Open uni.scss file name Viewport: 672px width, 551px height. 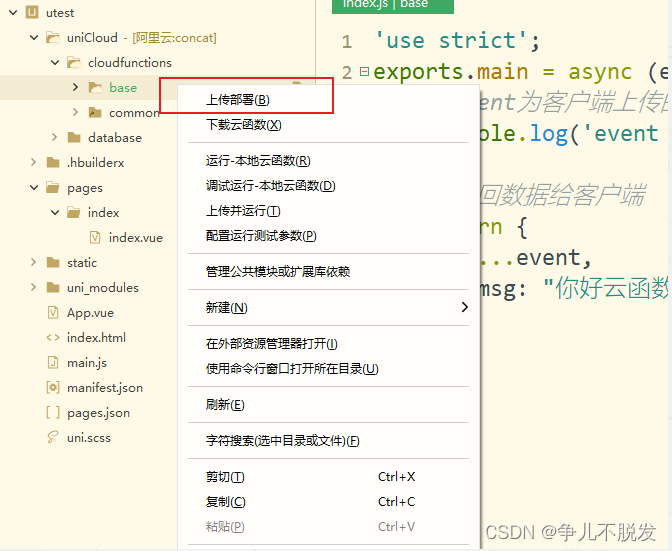(89, 438)
